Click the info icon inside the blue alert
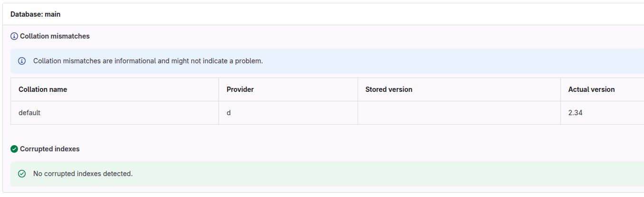Viewport: 644px width, 197px height. click(22, 61)
